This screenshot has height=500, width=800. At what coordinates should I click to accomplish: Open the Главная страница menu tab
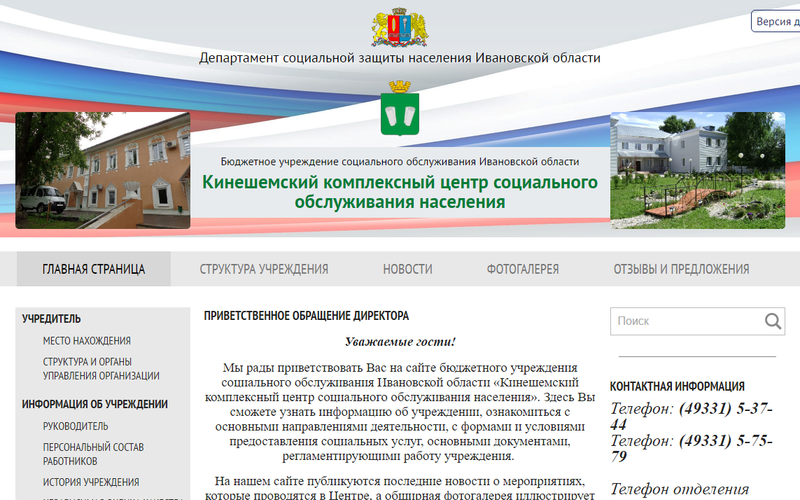[x=94, y=269]
